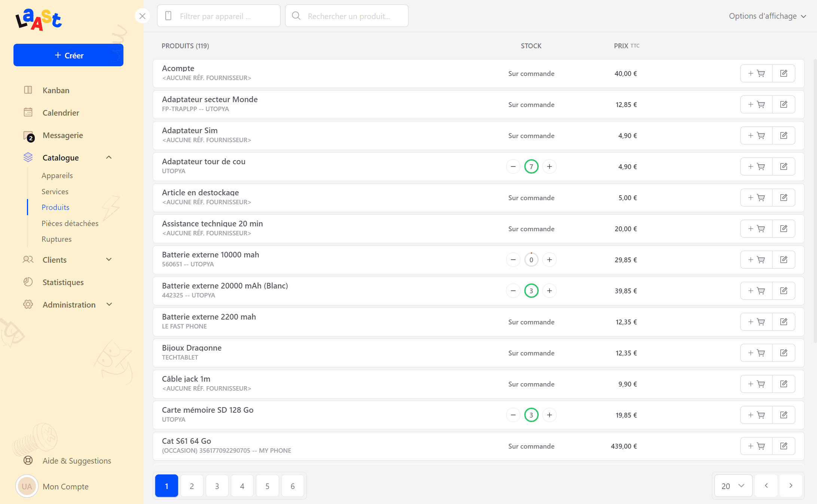
Task: Open the Kanban board
Action: coord(56,90)
